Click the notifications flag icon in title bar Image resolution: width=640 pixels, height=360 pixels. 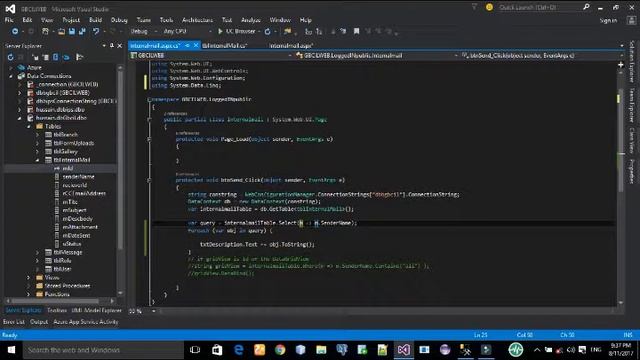[474, 7]
